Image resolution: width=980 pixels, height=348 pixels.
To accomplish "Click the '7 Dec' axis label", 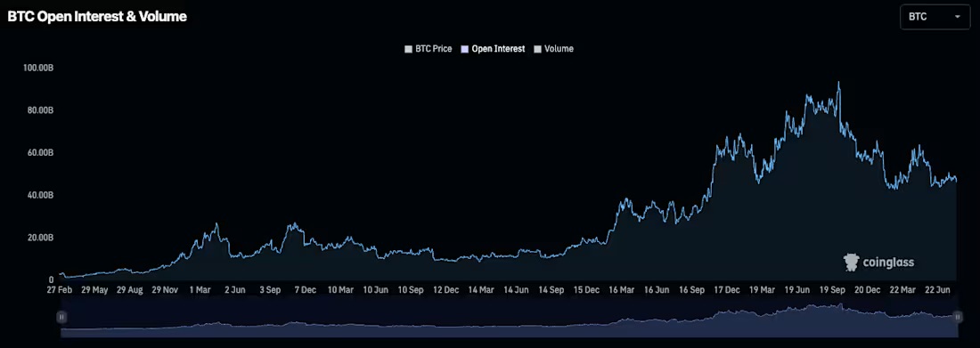I will point(305,290).
